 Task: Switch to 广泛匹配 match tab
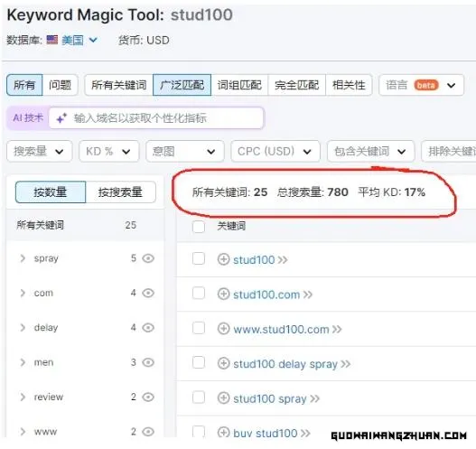pos(182,85)
